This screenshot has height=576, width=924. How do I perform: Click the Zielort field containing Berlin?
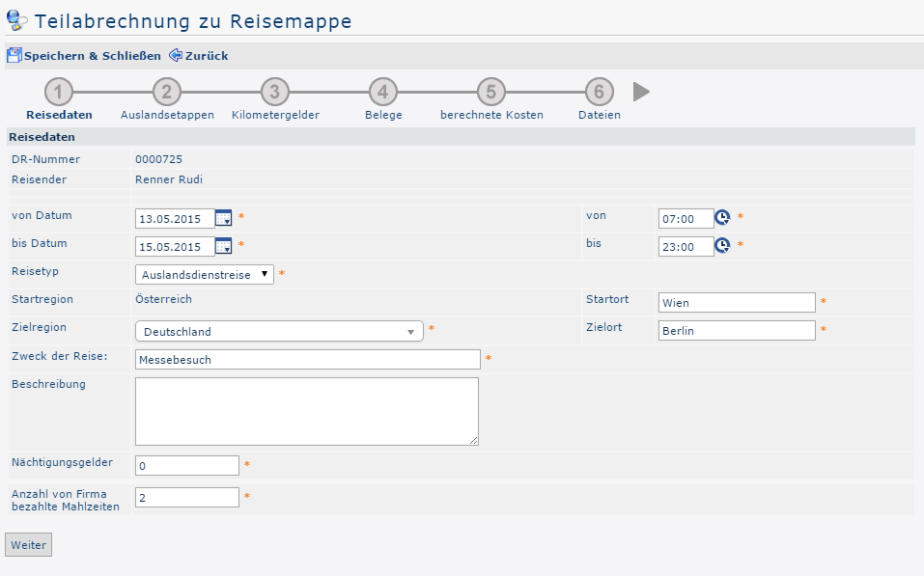click(736, 331)
